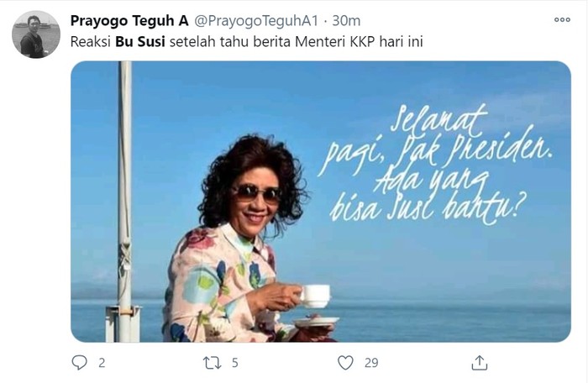588x383 pixels.
Task: Click the reply speech bubble icon
Action: (80, 363)
